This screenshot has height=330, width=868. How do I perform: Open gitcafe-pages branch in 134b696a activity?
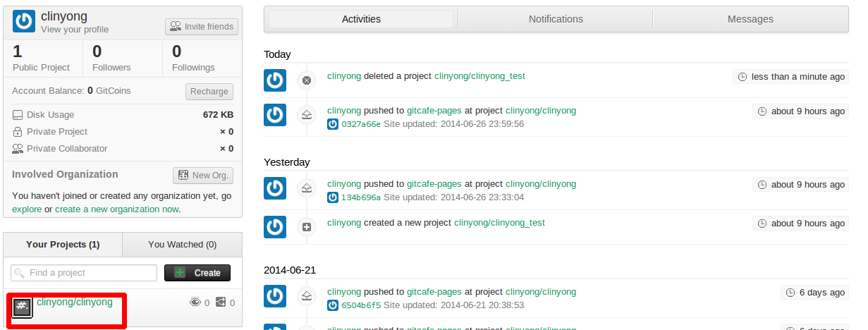[x=434, y=184]
